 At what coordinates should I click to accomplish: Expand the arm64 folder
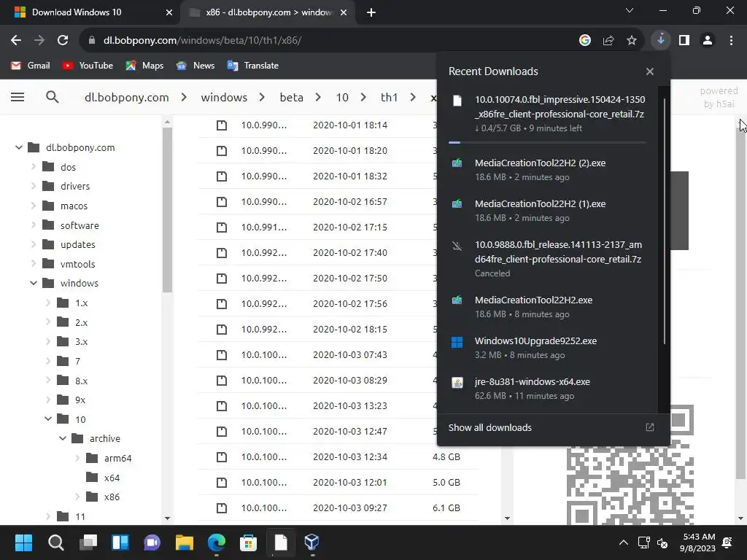click(x=77, y=458)
